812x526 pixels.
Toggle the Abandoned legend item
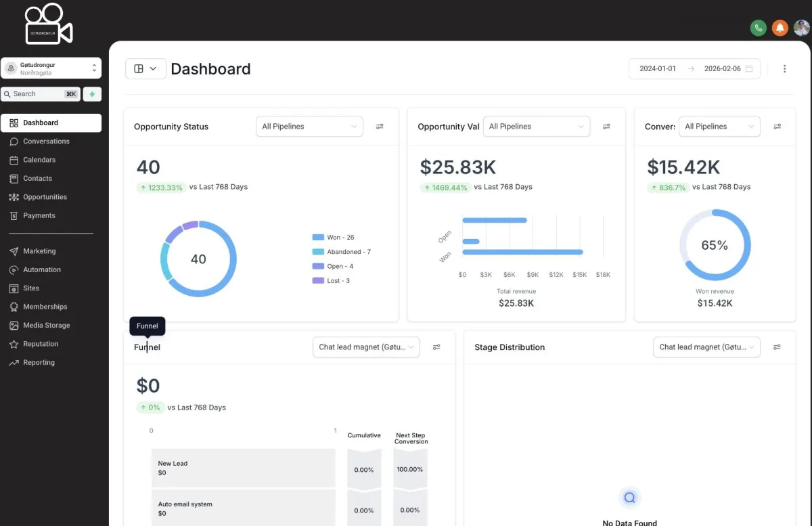[342, 252]
